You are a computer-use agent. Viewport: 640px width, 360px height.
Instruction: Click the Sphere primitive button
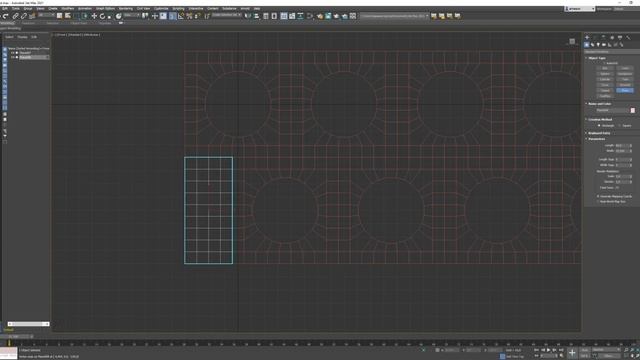coord(605,74)
